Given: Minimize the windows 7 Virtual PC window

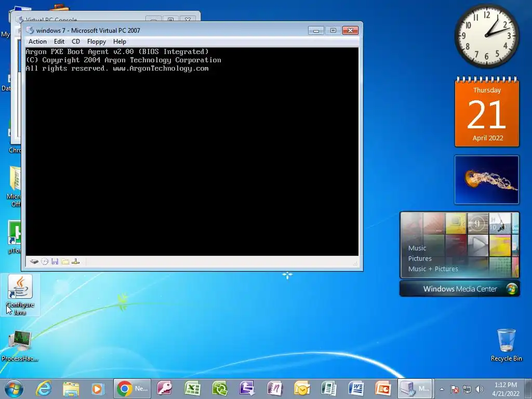Looking at the screenshot, I should coord(316,31).
